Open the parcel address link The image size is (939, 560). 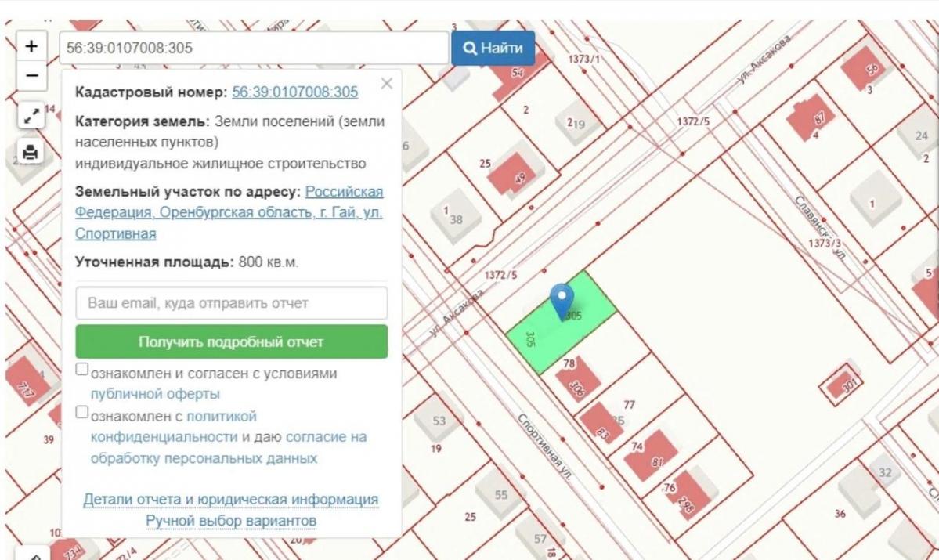click(x=229, y=212)
